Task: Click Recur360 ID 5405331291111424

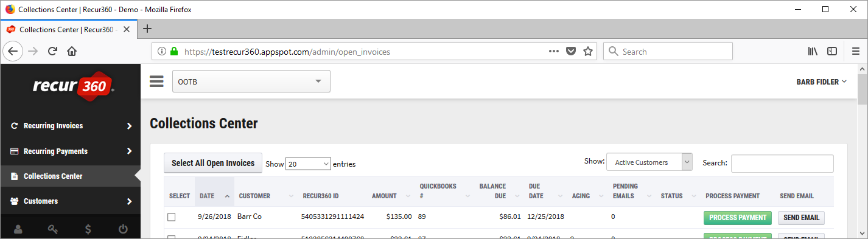Action: (332, 216)
